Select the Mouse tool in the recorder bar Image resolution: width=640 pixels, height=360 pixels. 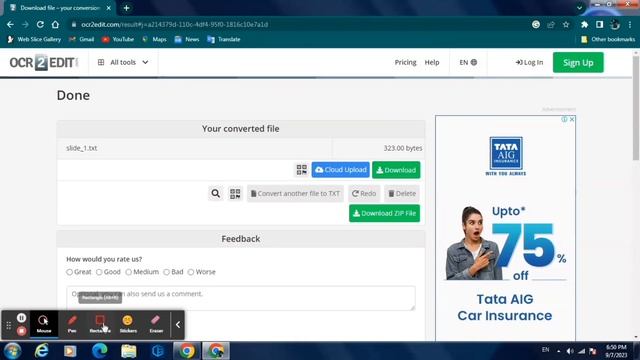tap(44, 324)
